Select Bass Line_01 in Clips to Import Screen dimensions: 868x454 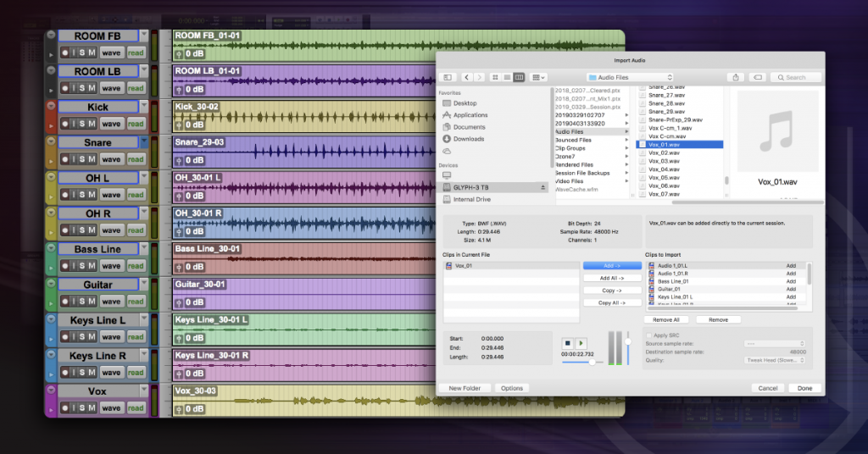pyautogui.click(x=726, y=281)
